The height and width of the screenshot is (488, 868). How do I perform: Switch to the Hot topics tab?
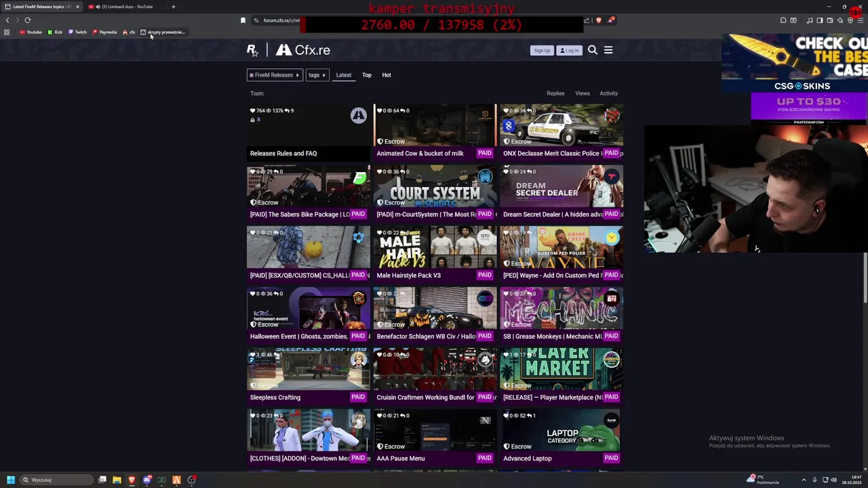click(387, 75)
